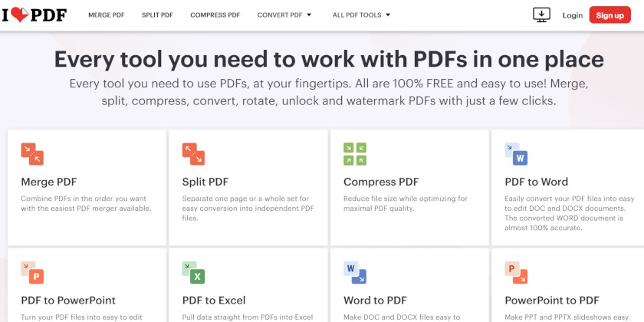Open the Word to PDF card title
This screenshot has height=322, width=644.
(x=376, y=301)
